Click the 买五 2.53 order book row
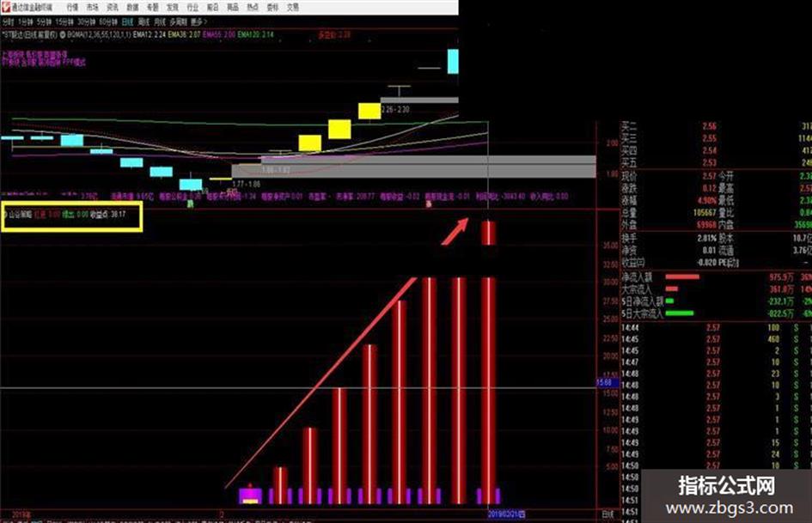Viewport: 812px width, 523px height. [717, 163]
